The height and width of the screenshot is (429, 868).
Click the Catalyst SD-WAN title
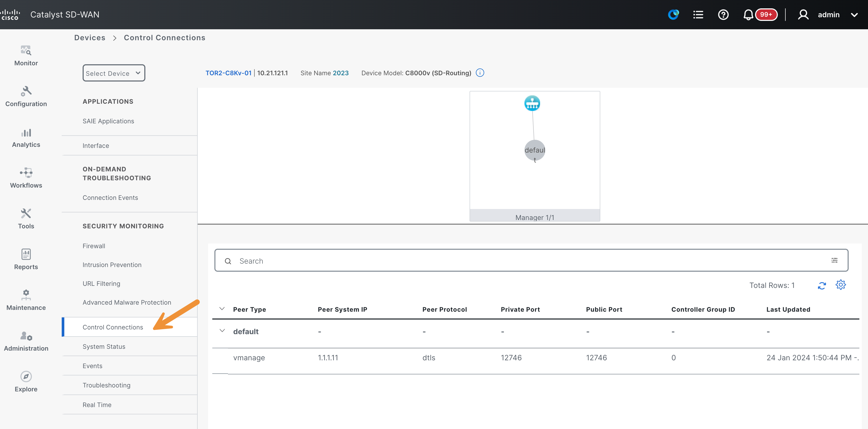coord(65,14)
